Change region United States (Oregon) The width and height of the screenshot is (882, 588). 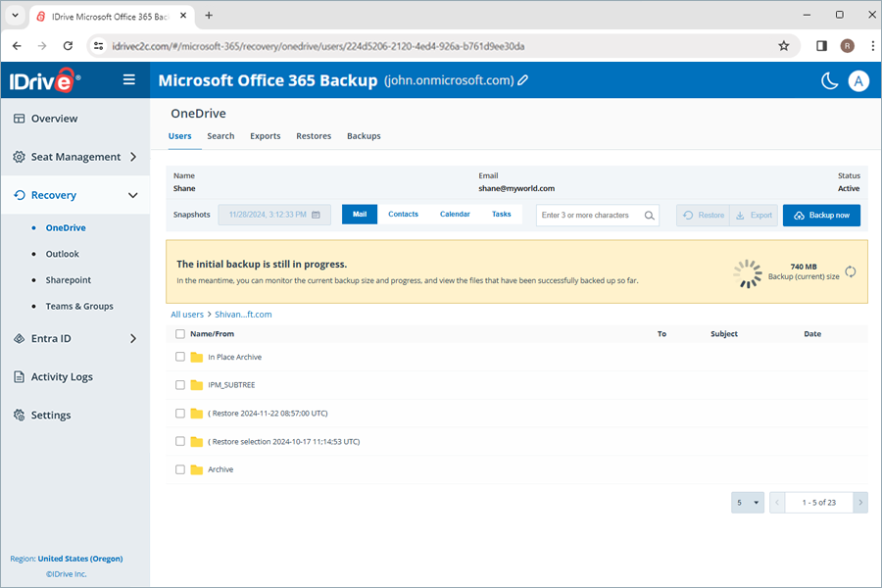pyautogui.click(x=80, y=559)
